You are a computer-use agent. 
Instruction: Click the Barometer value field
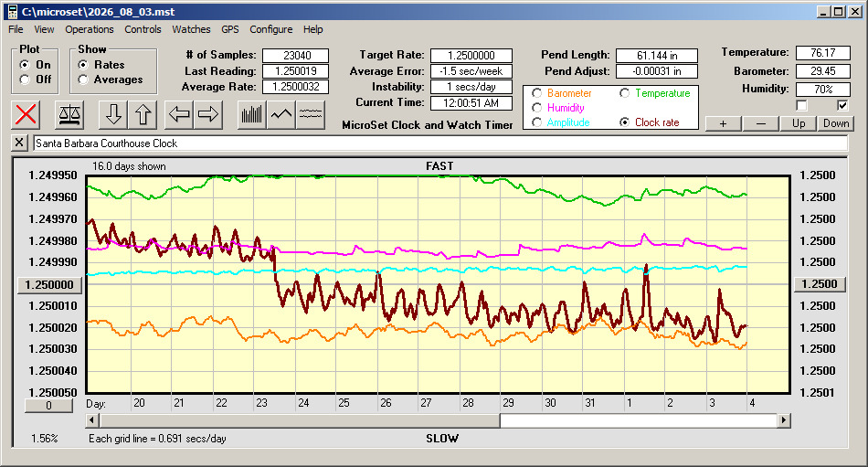pyautogui.click(x=822, y=71)
